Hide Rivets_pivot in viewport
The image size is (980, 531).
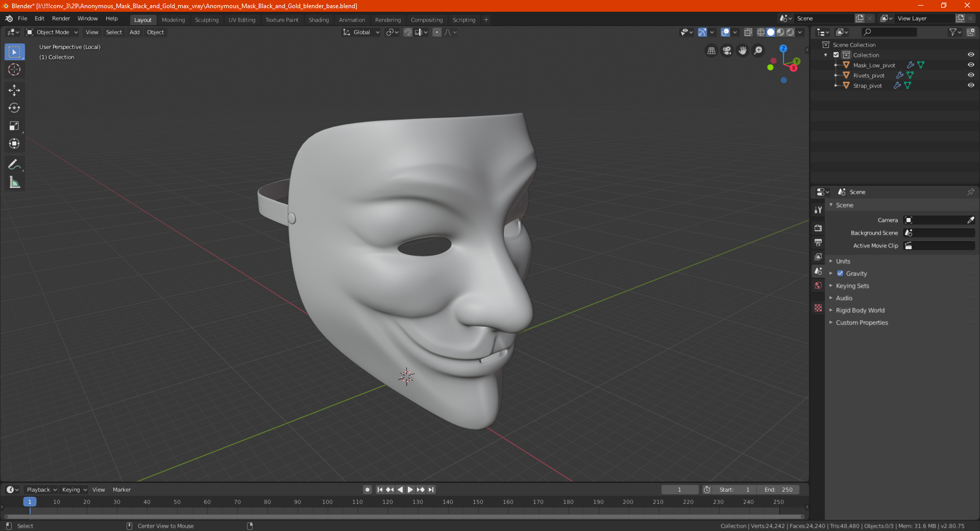click(x=971, y=75)
